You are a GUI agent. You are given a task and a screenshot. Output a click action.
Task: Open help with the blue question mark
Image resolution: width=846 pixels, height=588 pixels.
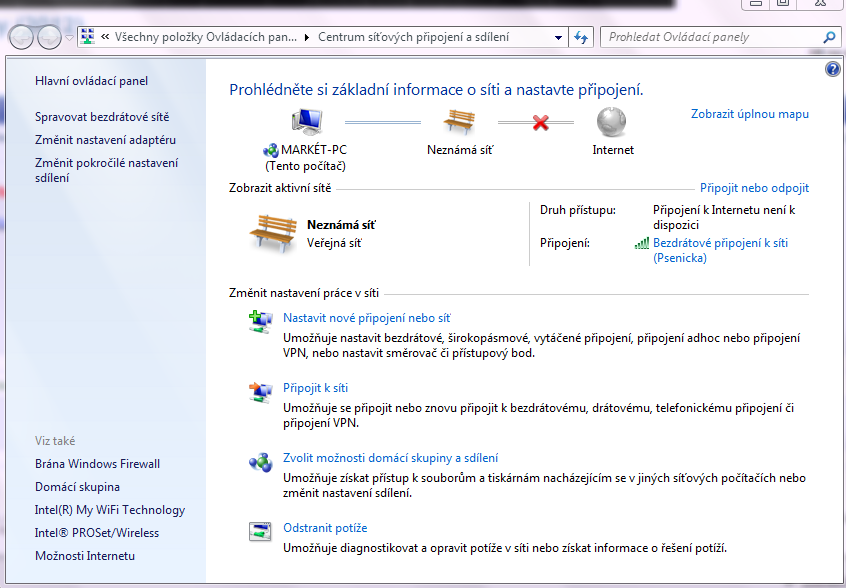coord(833,69)
